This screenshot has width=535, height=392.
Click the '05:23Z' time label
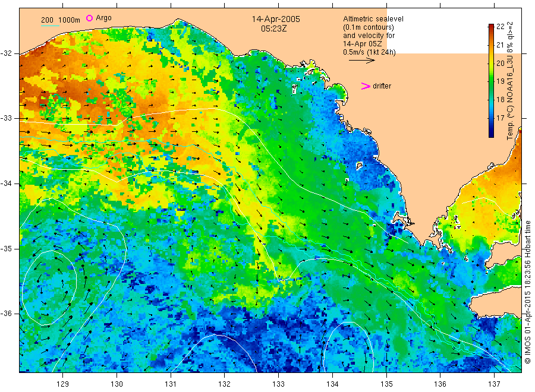pos(273,29)
